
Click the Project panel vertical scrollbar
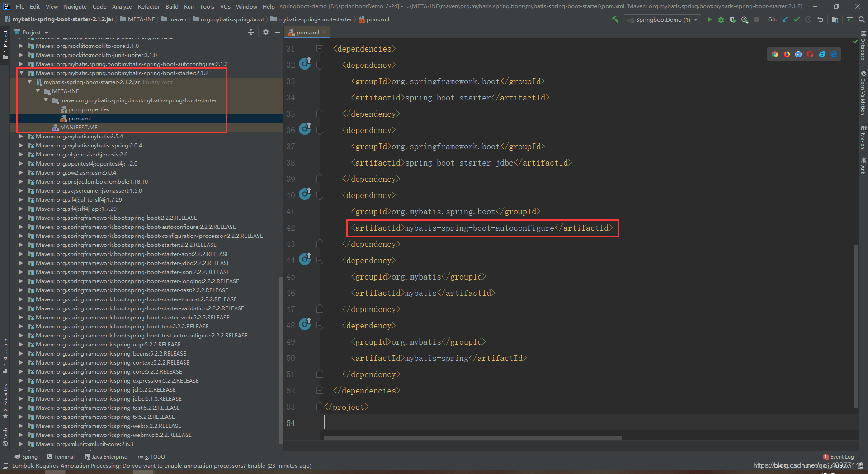pyautogui.click(x=281, y=360)
